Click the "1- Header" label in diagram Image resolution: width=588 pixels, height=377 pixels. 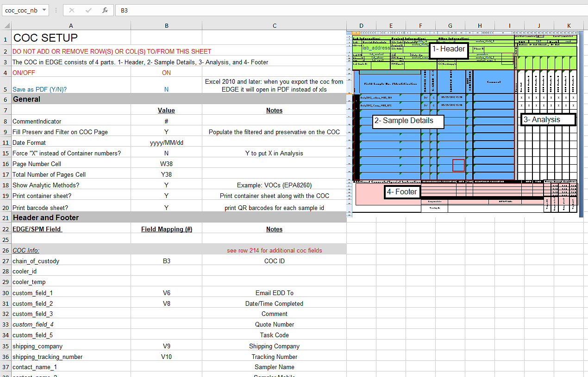point(448,49)
